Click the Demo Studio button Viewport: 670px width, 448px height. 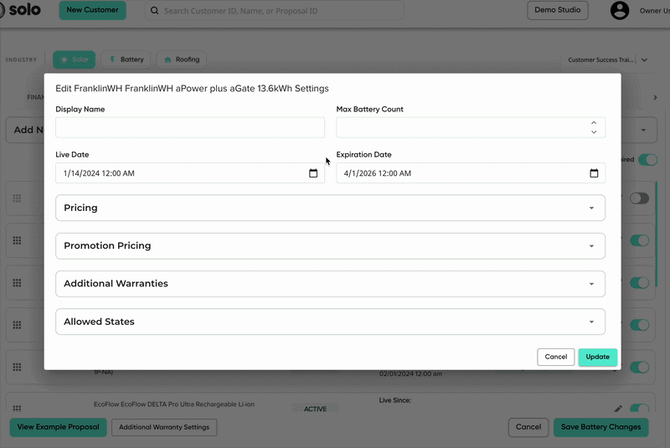(x=558, y=10)
